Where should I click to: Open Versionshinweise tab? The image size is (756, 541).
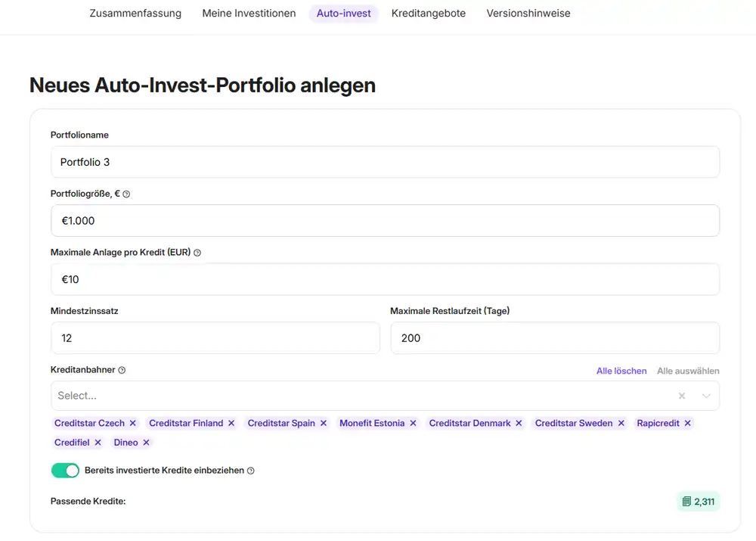(x=528, y=14)
